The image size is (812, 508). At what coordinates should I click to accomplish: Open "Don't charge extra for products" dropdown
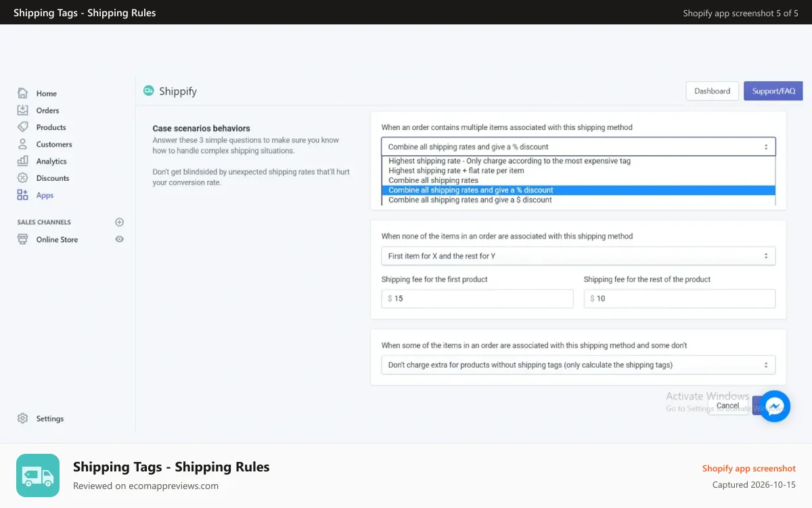pos(579,365)
